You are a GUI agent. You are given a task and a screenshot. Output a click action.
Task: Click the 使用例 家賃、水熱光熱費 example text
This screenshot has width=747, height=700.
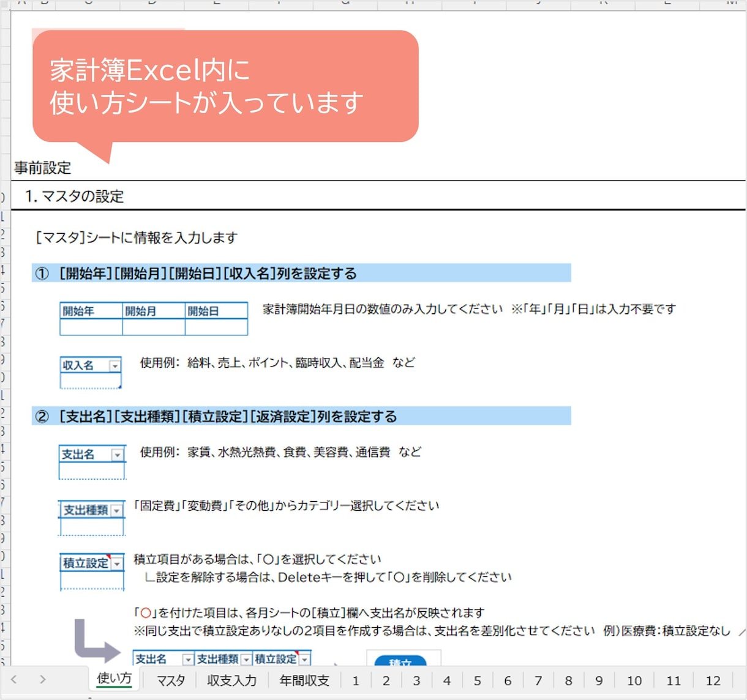[280, 452]
